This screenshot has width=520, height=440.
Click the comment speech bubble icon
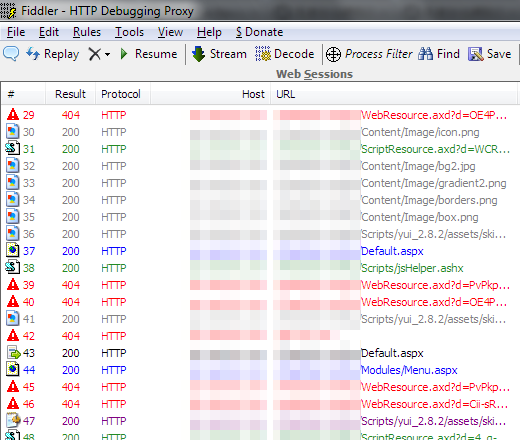point(11,54)
